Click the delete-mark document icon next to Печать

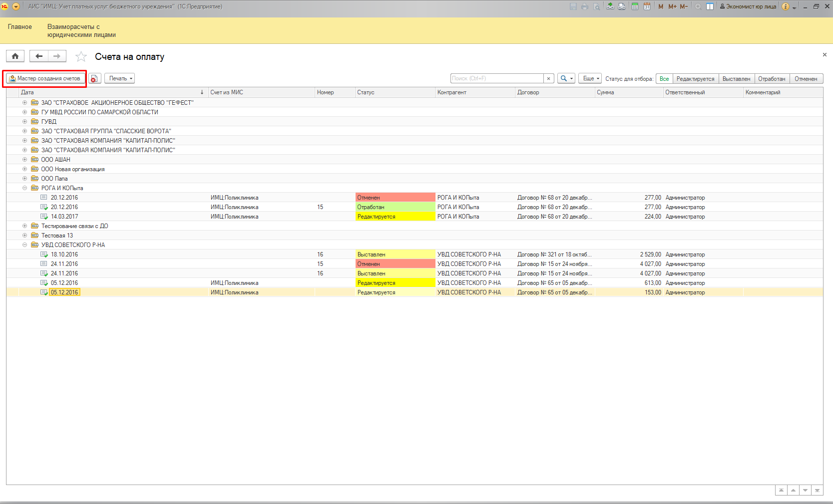(x=94, y=78)
